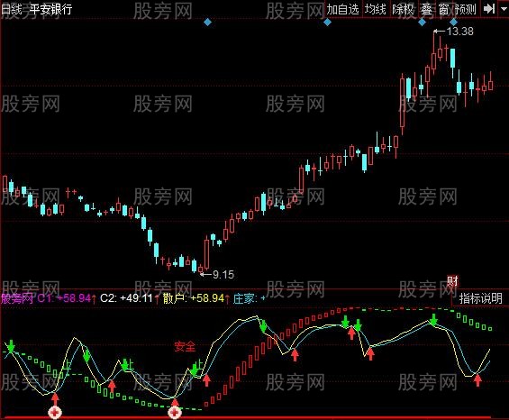This screenshot has width=509, height=420.
Task: Click the blue diamond marker below 叠
Action: [x=422, y=23]
